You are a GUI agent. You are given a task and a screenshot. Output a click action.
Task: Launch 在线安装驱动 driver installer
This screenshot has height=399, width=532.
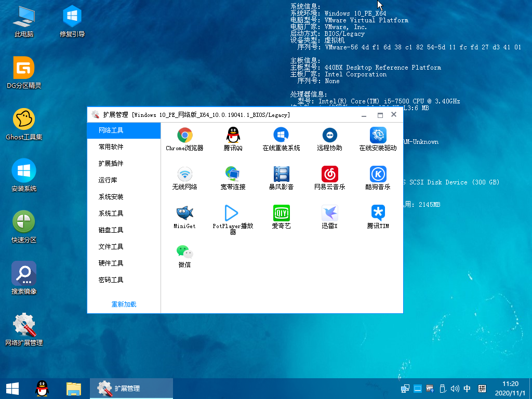pos(378,139)
